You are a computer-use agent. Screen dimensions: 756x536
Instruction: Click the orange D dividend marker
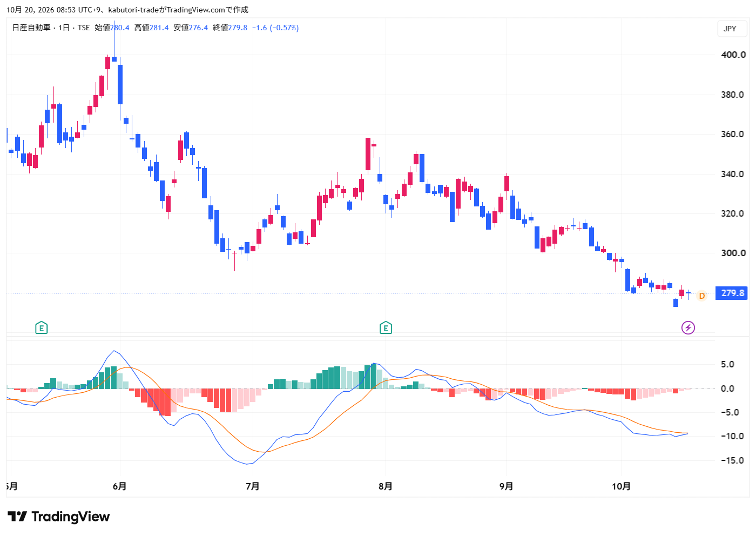701,296
